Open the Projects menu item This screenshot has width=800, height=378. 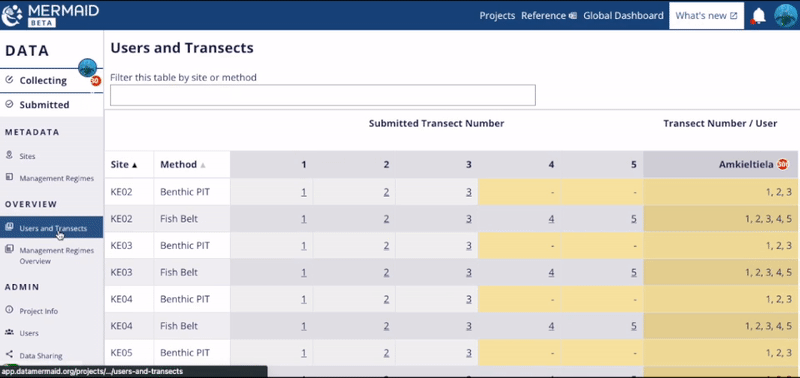(x=497, y=15)
